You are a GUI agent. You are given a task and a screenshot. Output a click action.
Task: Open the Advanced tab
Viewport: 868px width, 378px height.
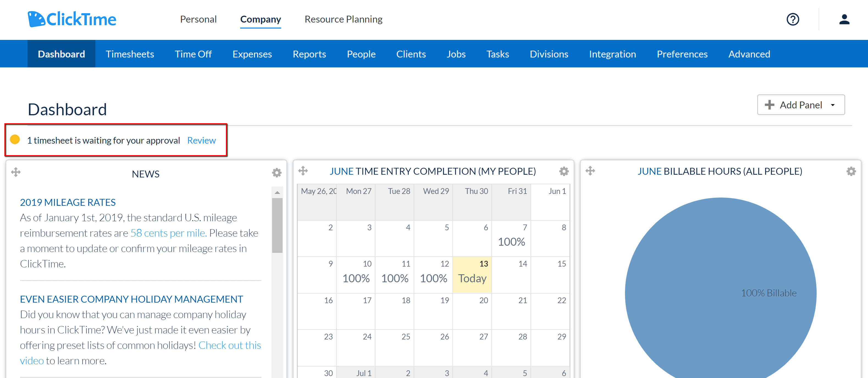tap(749, 54)
